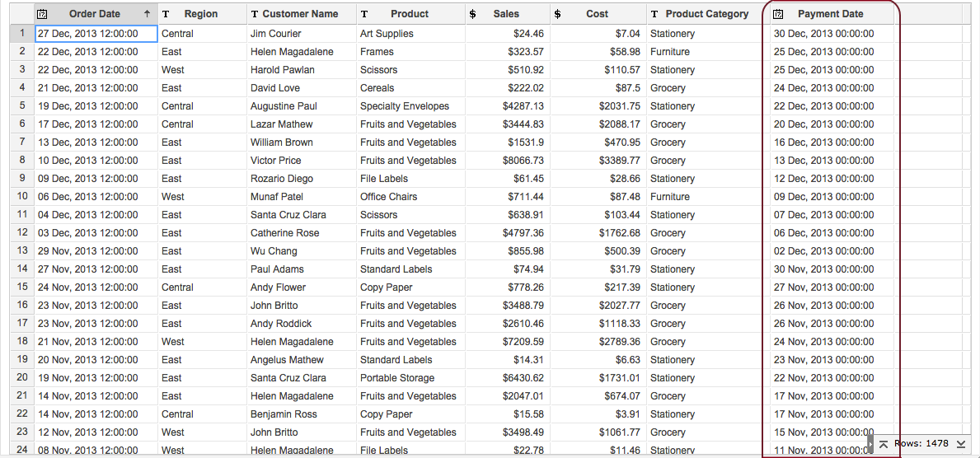
Task: Jump to the last row using the bottom arrow
Action: 961,444
